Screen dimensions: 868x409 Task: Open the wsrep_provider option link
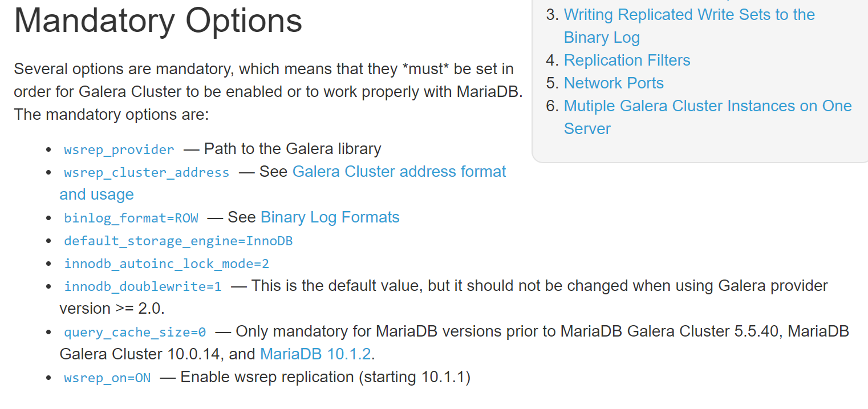(119, 149)
